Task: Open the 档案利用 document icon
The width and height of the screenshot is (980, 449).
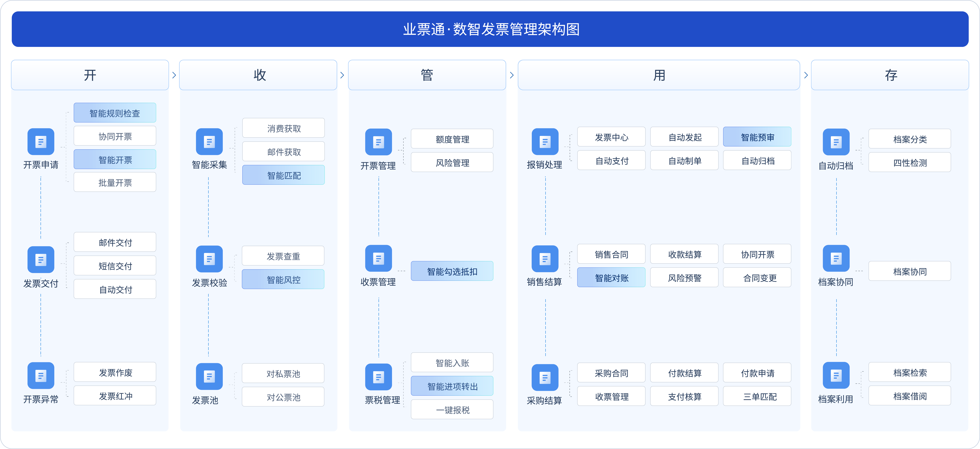Action: coord(836,375)
